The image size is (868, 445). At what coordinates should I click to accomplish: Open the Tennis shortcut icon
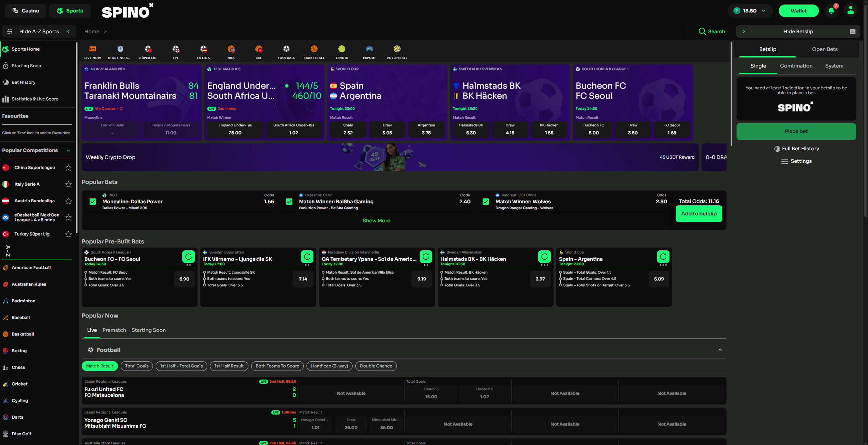tap(342, 49)
